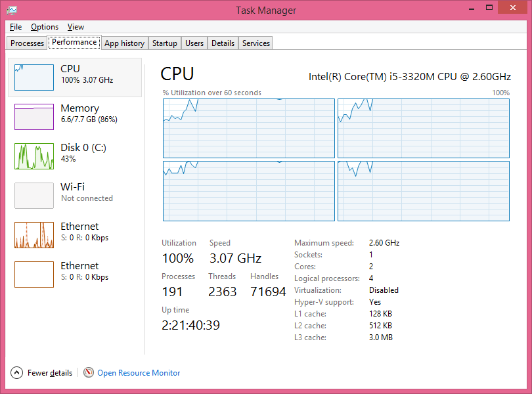532x394 pixels.
Task: Open the Options menu
Action: pos(43,27)
